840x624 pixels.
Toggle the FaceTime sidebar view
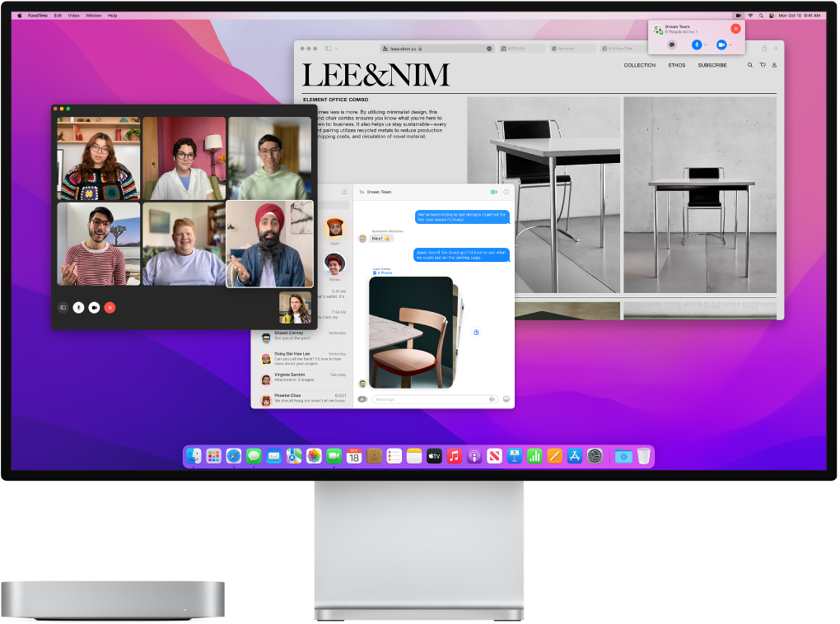(x=63, y=307)
